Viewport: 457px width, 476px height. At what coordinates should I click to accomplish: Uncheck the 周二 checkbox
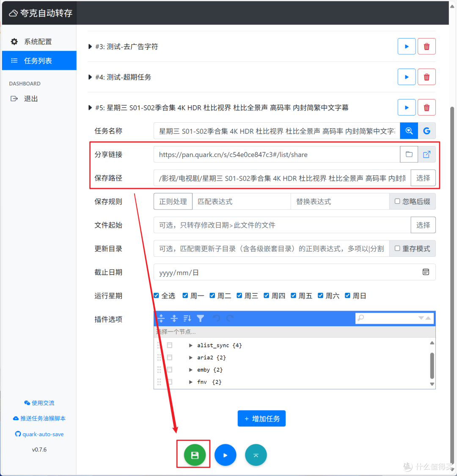coord(212,295)
